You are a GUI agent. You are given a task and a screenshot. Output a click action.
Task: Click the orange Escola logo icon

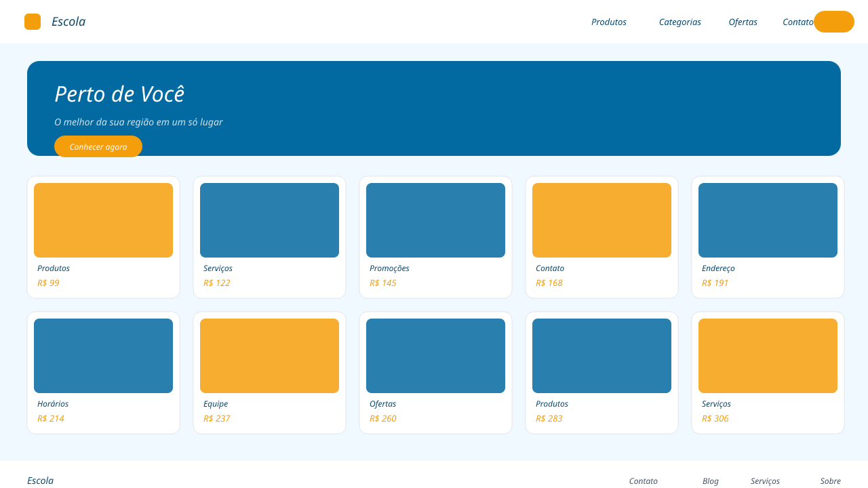33,22
